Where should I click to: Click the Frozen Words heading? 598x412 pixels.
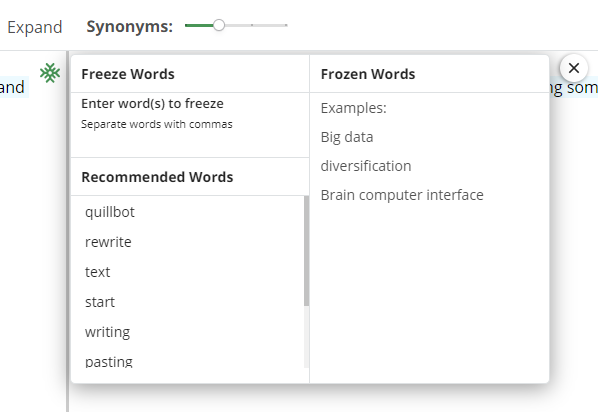point(368,74)
